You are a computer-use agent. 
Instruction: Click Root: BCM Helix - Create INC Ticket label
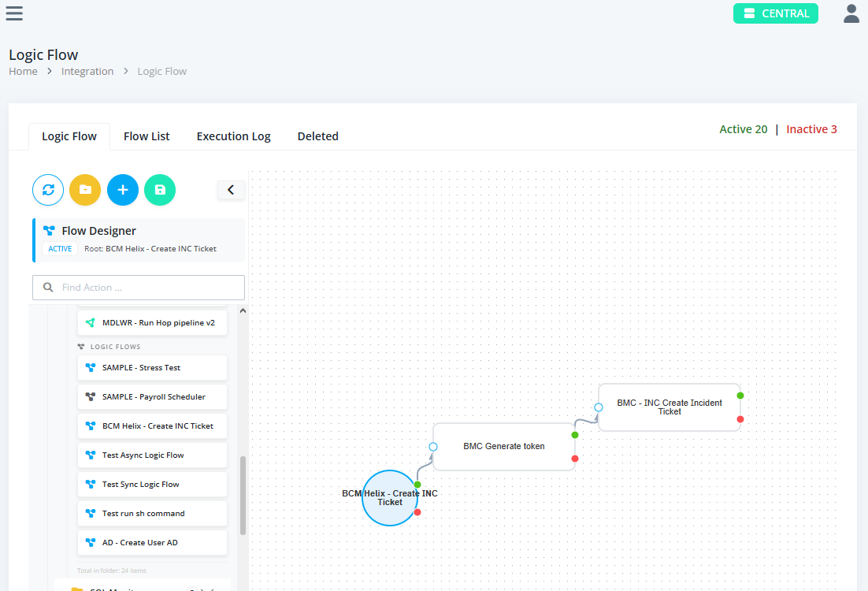(x=150, y=249)
